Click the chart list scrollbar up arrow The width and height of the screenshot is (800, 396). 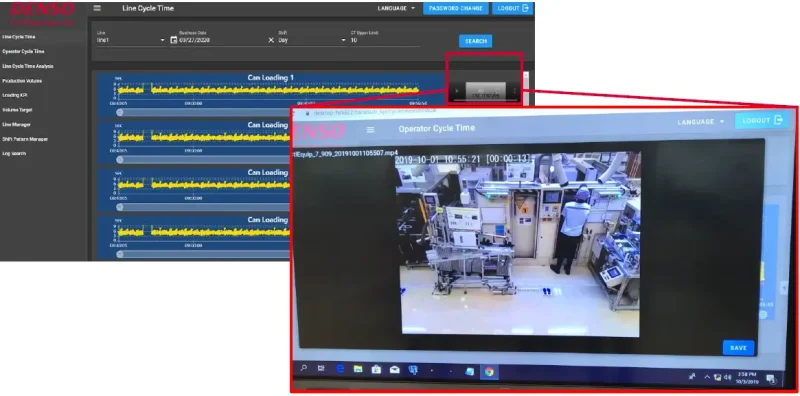point(527,75)
